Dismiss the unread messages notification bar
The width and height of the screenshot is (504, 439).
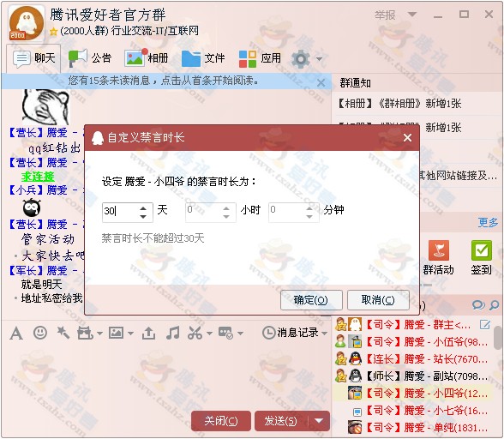(x=321, y=83)
